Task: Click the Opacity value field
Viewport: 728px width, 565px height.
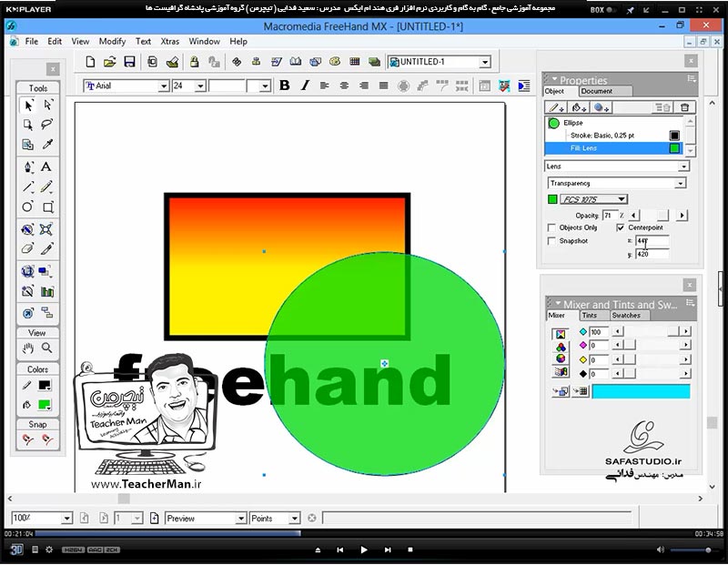Action: click(610, 216)
